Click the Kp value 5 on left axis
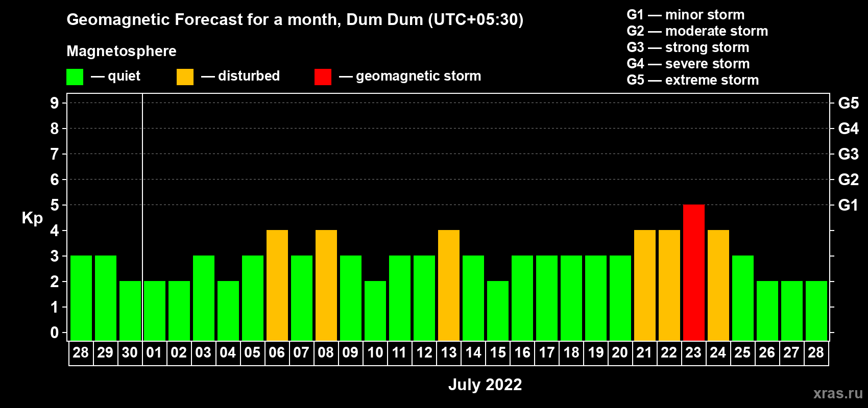The image size is (868, 408). tap(55, 205)
